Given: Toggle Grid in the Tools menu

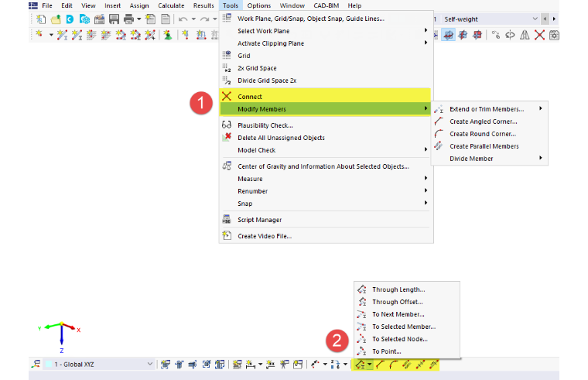Looking at the screenshot, I should pos(326,56).
